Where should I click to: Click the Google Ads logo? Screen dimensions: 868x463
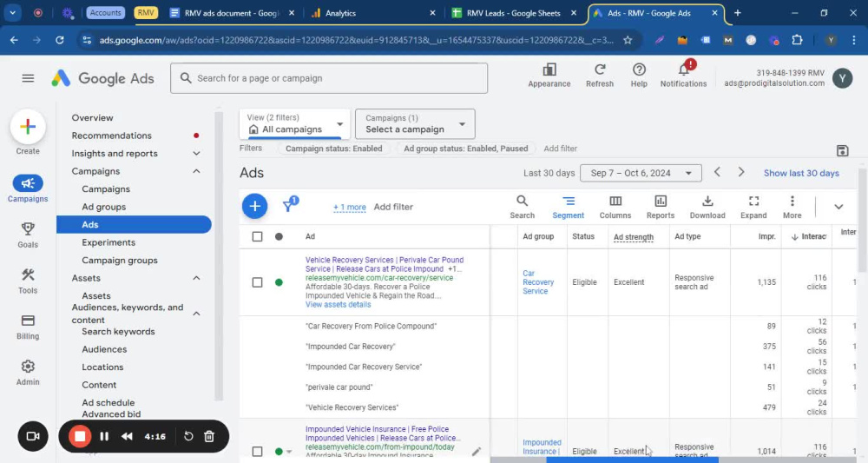[x=103, y=79]
